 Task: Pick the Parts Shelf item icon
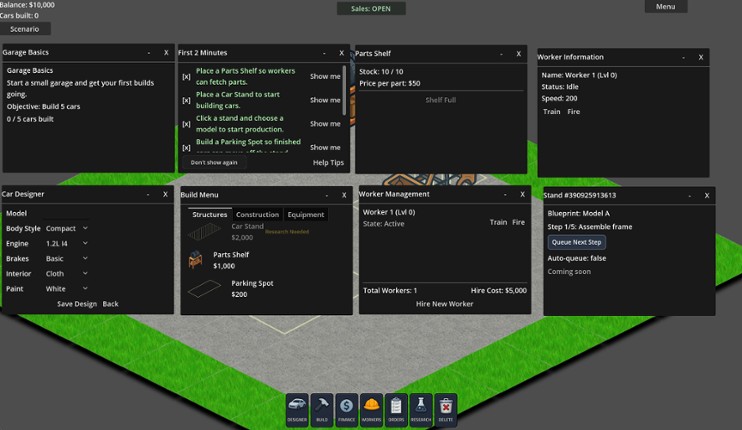pos(196,260)
